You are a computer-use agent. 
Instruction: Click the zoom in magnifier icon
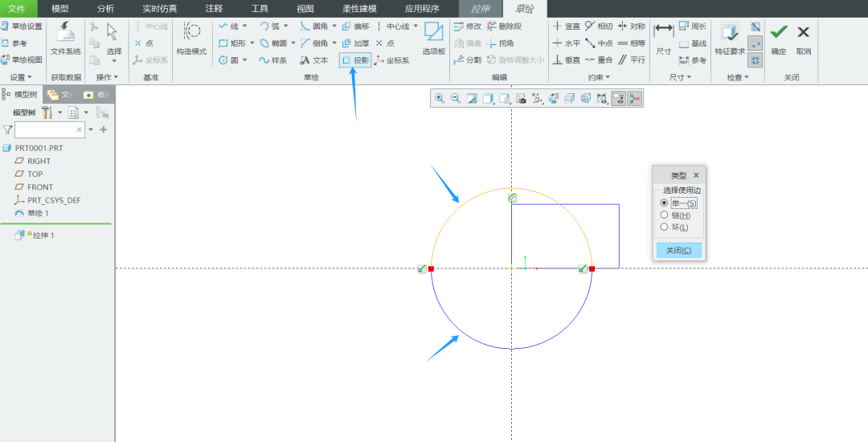[440, 99]
